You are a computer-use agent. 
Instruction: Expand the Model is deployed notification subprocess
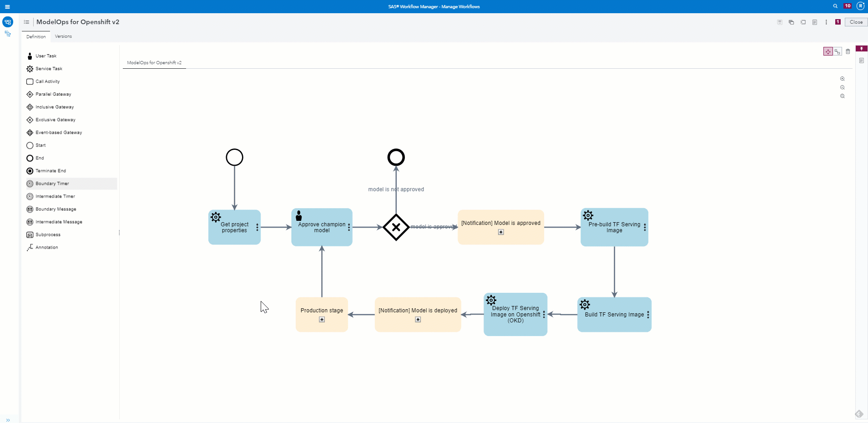pyautogui.click(x=418, y=320)
